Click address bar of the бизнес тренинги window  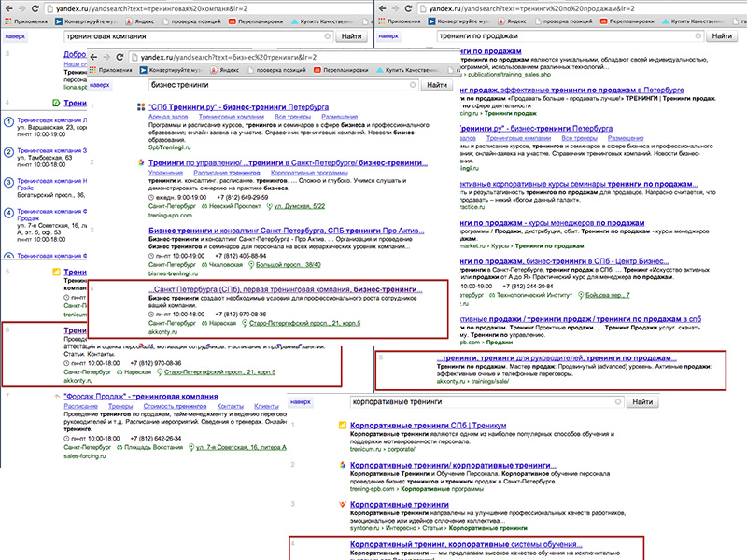pyautogui.click(x=293, y=57)
